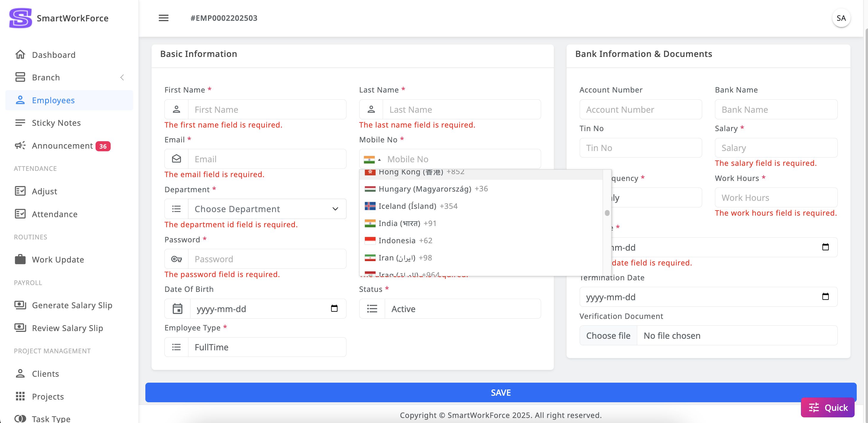Choose Iceland +354 country code
The image size is (868, 423).
(x=417, y=206)
